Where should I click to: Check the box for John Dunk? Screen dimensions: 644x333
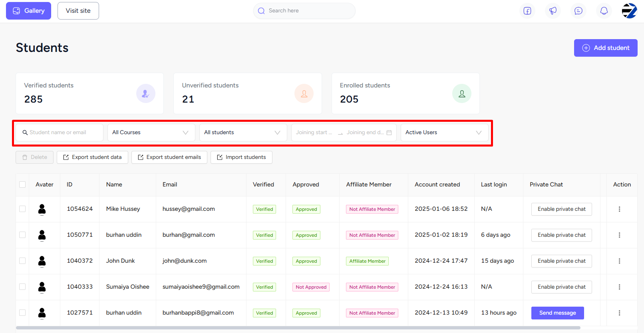click(22, 261)
